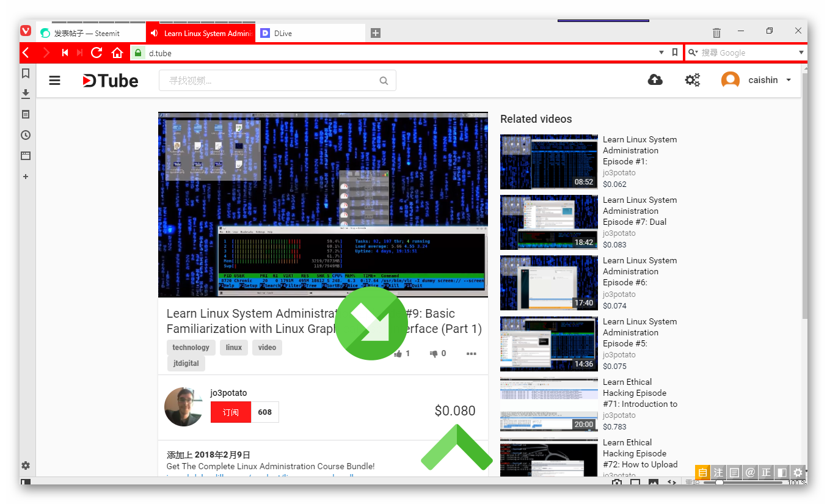
Task: Open the Downloads side panel
Action: (x=26, y=93)
